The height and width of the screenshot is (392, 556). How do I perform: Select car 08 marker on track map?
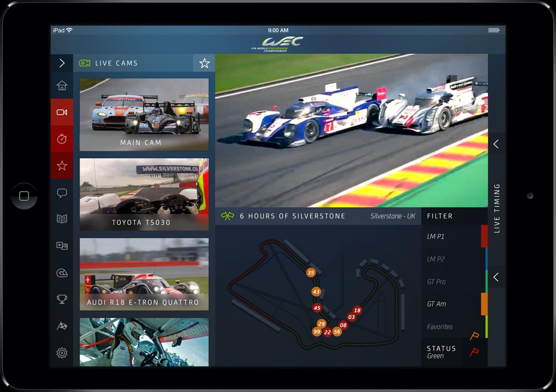pyautogui.click(x=343, y=325)
